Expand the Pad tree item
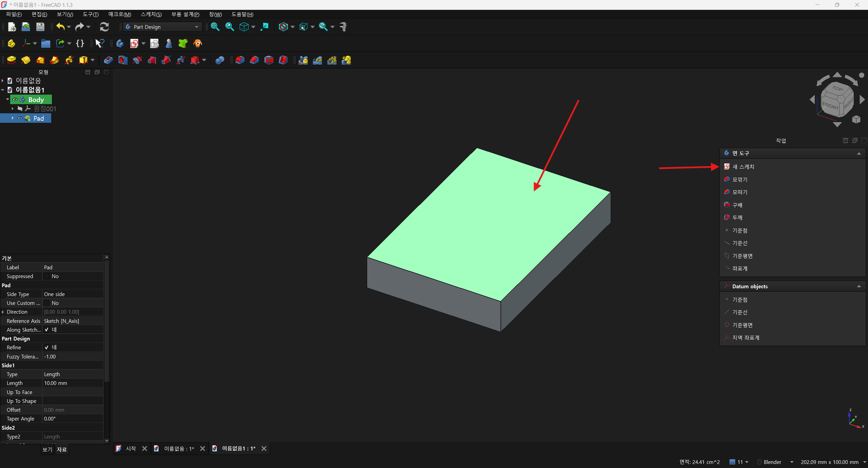The height and width of the screenshot is (468, 868). (13, 118)
